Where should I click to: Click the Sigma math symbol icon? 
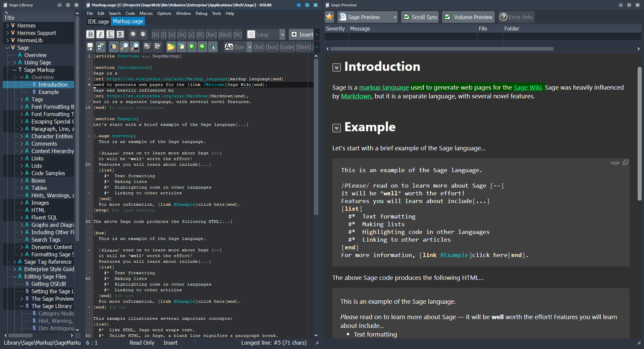tap(120, 34)
